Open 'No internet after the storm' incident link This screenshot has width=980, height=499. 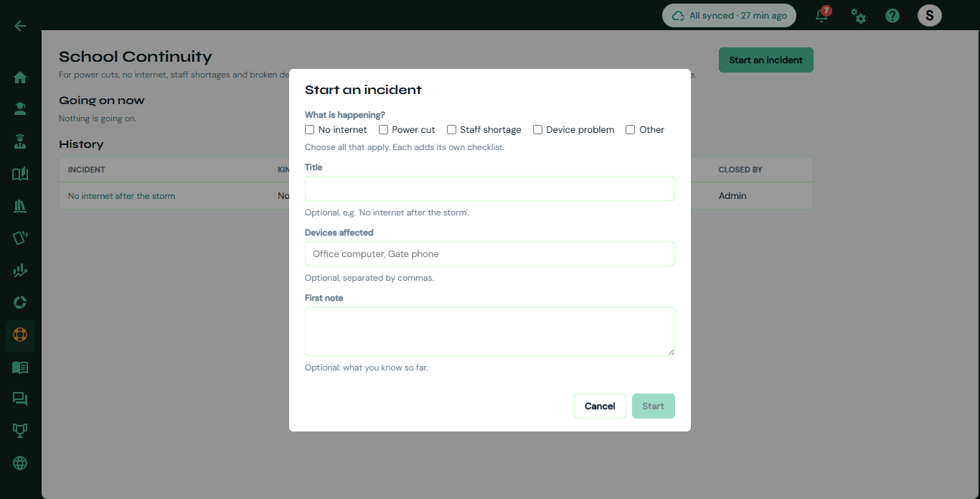click(121, 196)
